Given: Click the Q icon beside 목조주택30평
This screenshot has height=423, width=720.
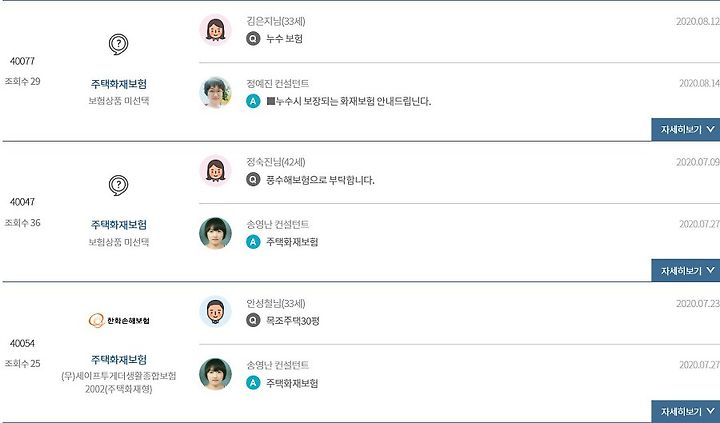Looking at the screenshot, I should 253,320.
